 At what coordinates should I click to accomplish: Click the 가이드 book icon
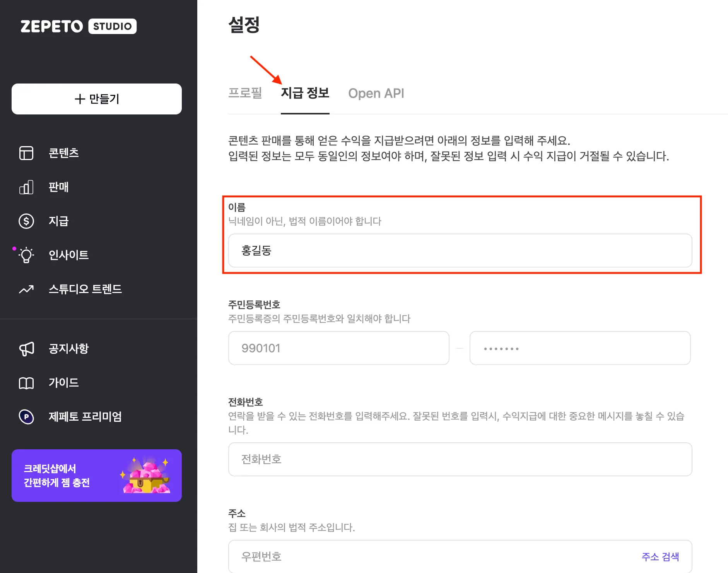26,383
